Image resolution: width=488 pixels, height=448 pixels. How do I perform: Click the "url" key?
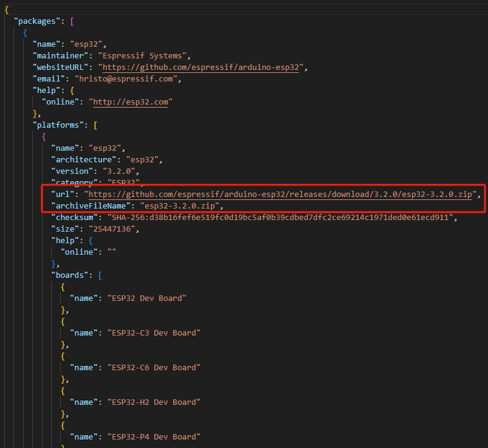63,195
